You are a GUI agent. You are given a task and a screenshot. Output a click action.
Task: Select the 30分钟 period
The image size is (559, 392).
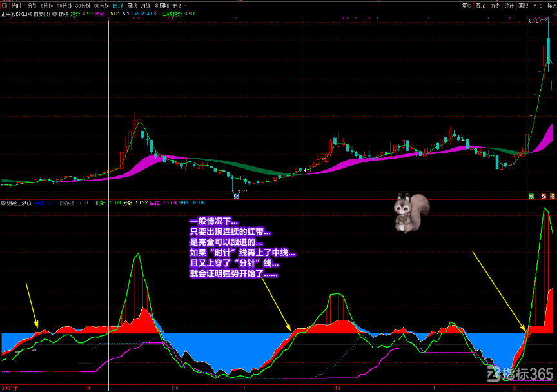tap(83, 6)
